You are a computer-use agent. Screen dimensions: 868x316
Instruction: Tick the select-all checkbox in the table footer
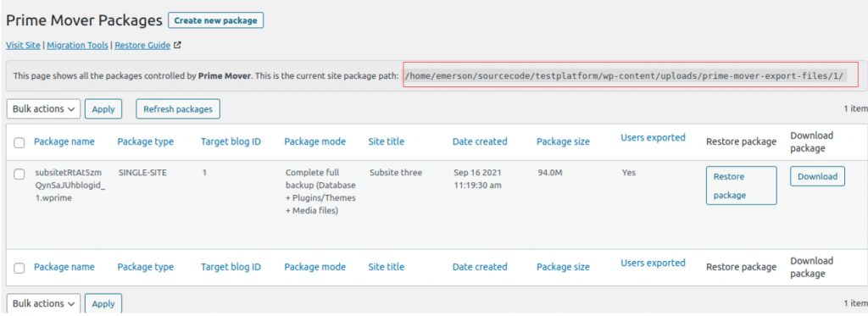tap(19, 269)
